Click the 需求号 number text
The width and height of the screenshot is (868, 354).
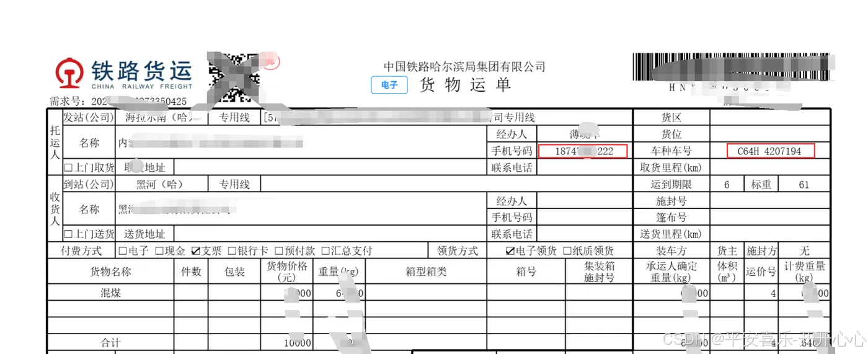138,102
